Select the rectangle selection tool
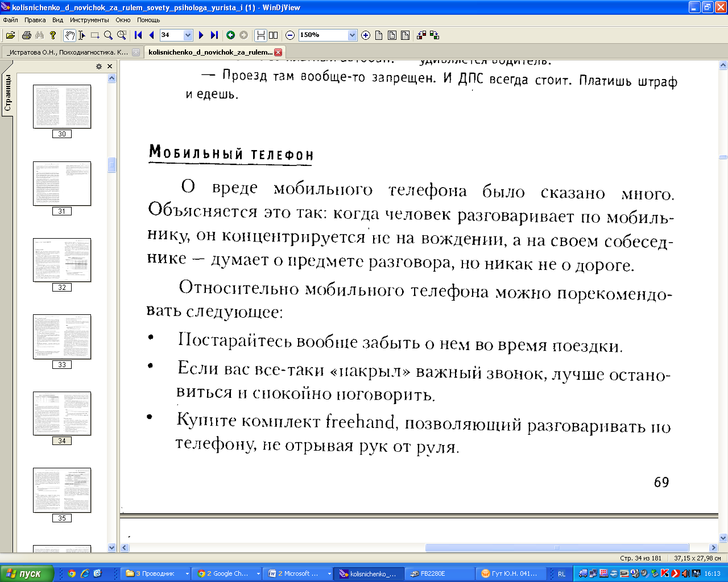Image resolution: width=728 pixels, height=582 pixels. 95,35
